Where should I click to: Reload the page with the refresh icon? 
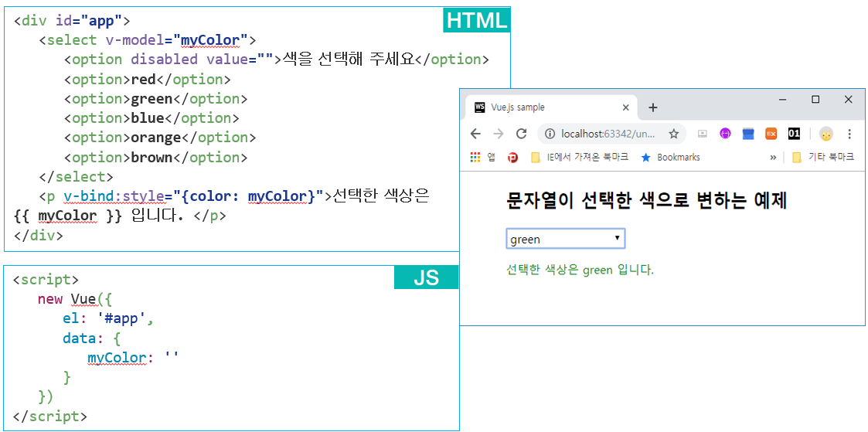(521, 134)
